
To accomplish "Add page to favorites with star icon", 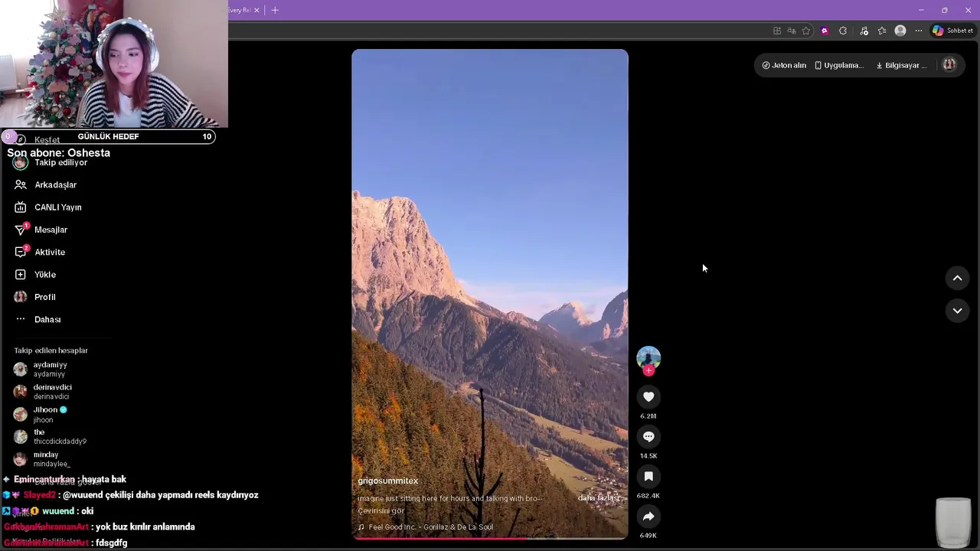I will tap(806, 31).
